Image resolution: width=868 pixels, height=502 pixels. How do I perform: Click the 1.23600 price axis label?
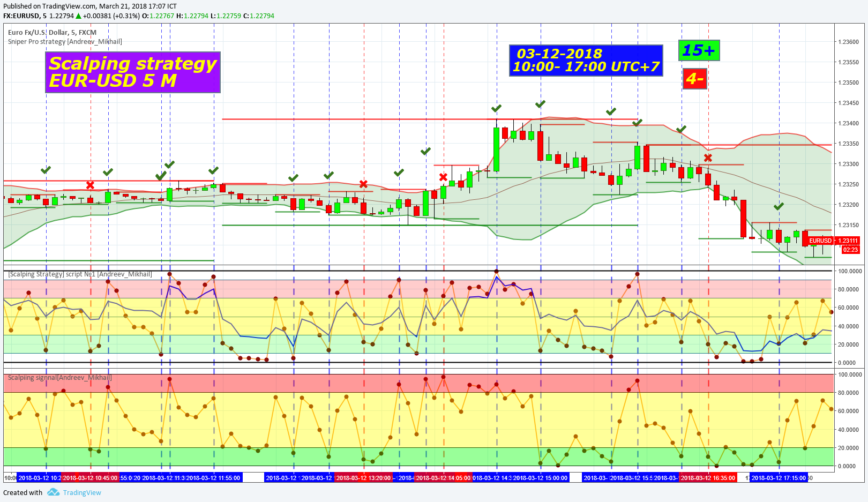coord(848,42)
